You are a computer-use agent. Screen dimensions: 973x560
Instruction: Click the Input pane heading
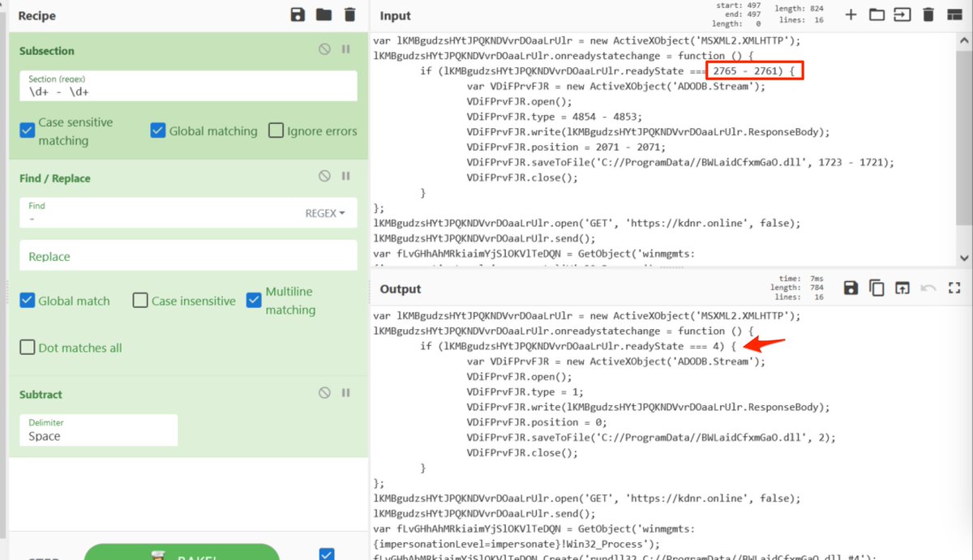tap(396, 15)
